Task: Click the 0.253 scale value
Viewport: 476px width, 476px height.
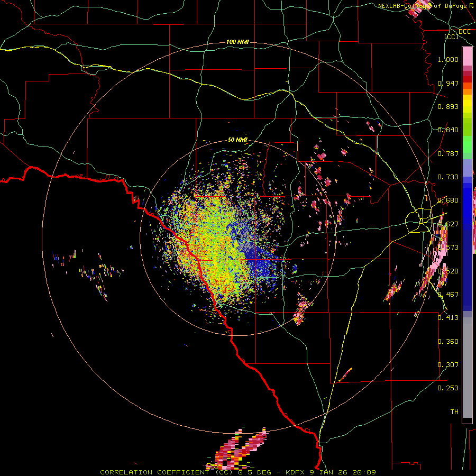Action: (448, 388)
